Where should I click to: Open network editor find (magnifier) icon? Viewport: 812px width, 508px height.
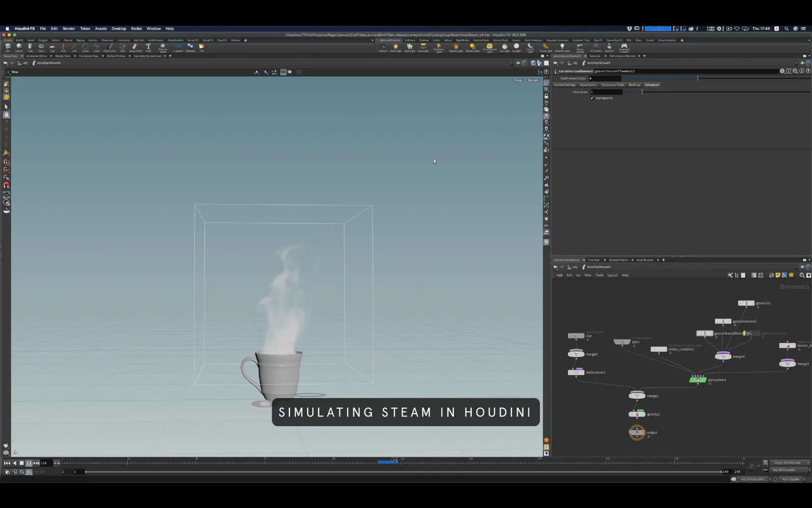802,275
